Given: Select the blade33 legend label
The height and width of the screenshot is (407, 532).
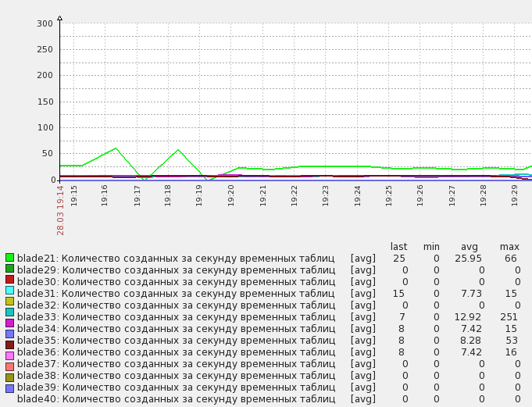Looking at the screenshot, I should [x=176, y=317].
